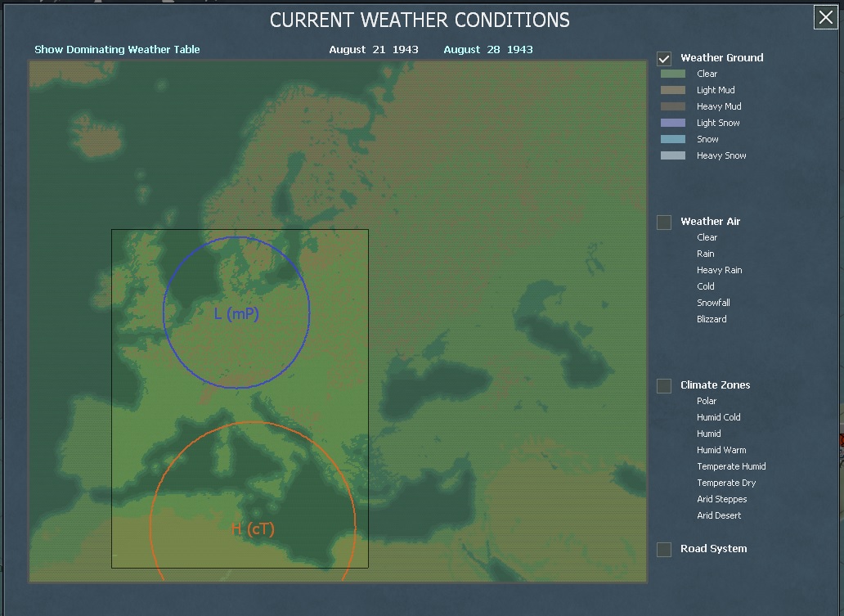Disable the Weather Ground overlay

pos(662,58)
